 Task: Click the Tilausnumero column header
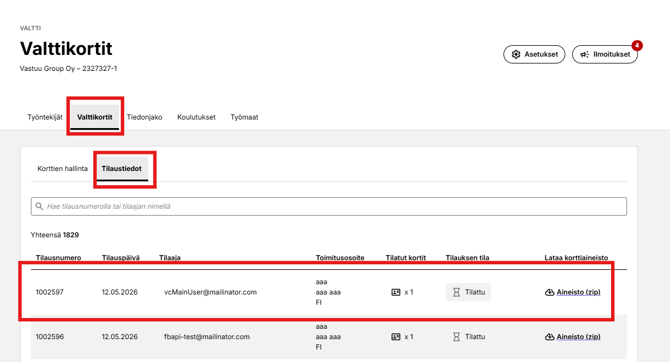pos(59,258)
